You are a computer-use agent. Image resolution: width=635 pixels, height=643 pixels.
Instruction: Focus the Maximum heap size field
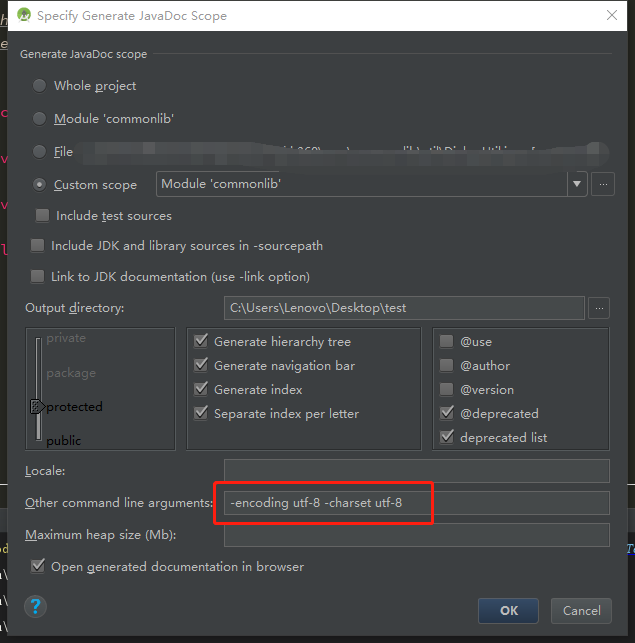point(416,535)
